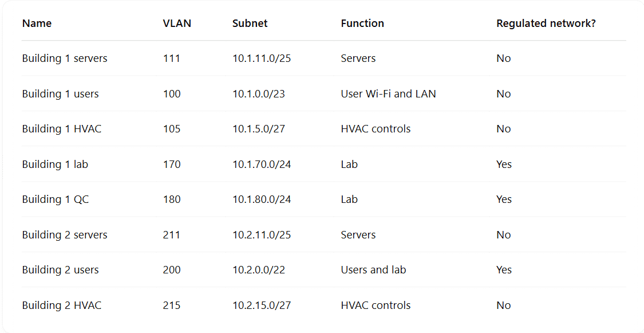Select the Building 2 servers name cell
Viewport: 644px width, 333px height.
tap(65, 235)
